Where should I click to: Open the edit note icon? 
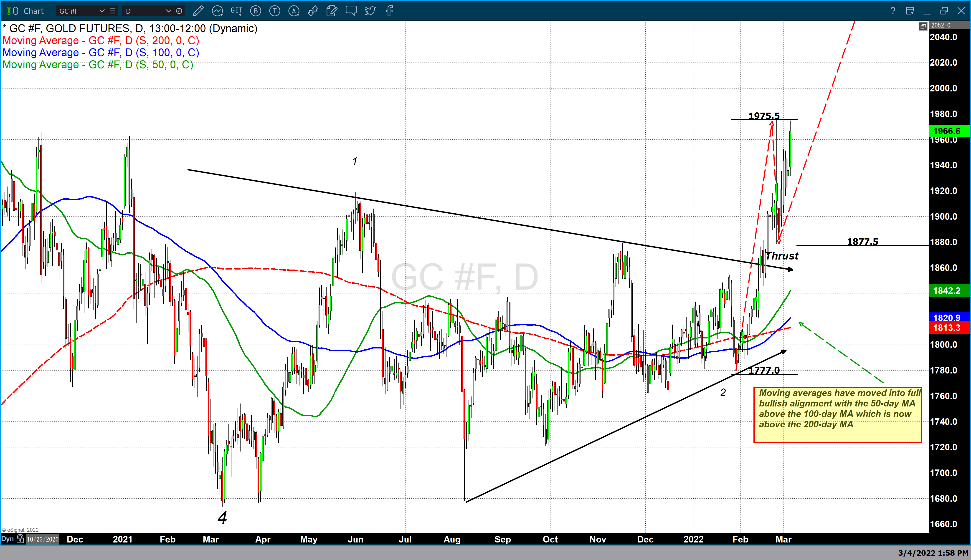(x=332, y=11)
